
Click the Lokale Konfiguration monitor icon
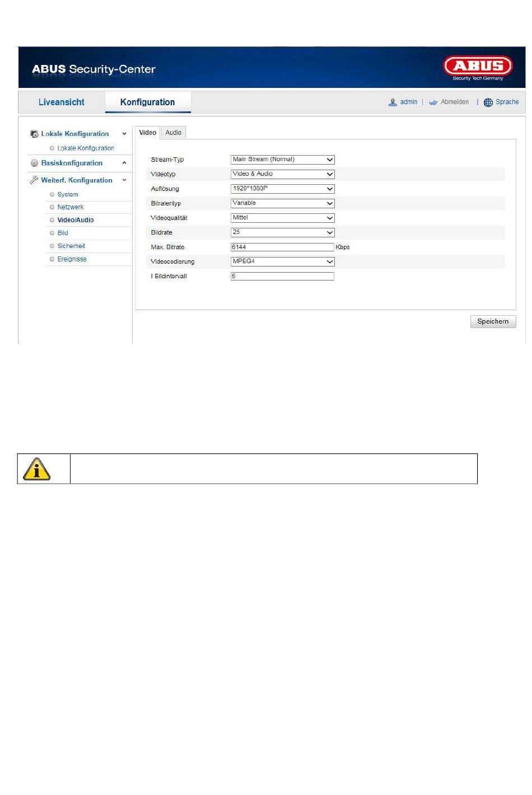pyautogui.click(x=34, y=134)
